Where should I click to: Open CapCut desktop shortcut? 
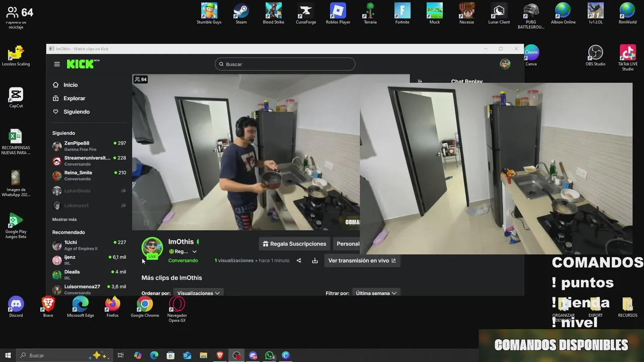(x=16, y=98)
